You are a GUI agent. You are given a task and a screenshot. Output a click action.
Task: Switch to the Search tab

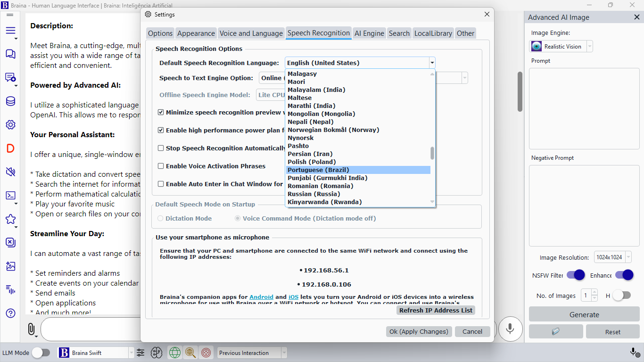(x=399, y=33)
